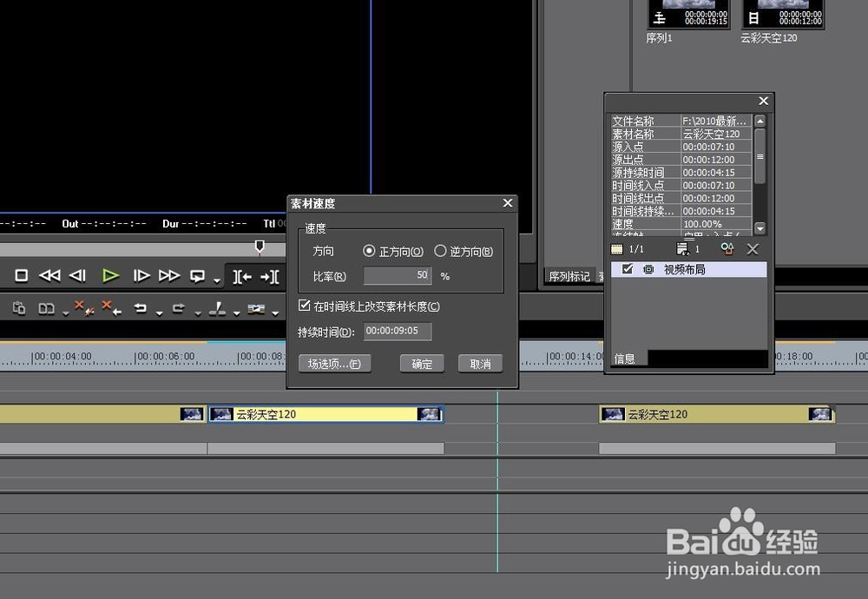Select the reverse direction radio button
Viewport: 868px width, 599px height.
tap(440, 251)
